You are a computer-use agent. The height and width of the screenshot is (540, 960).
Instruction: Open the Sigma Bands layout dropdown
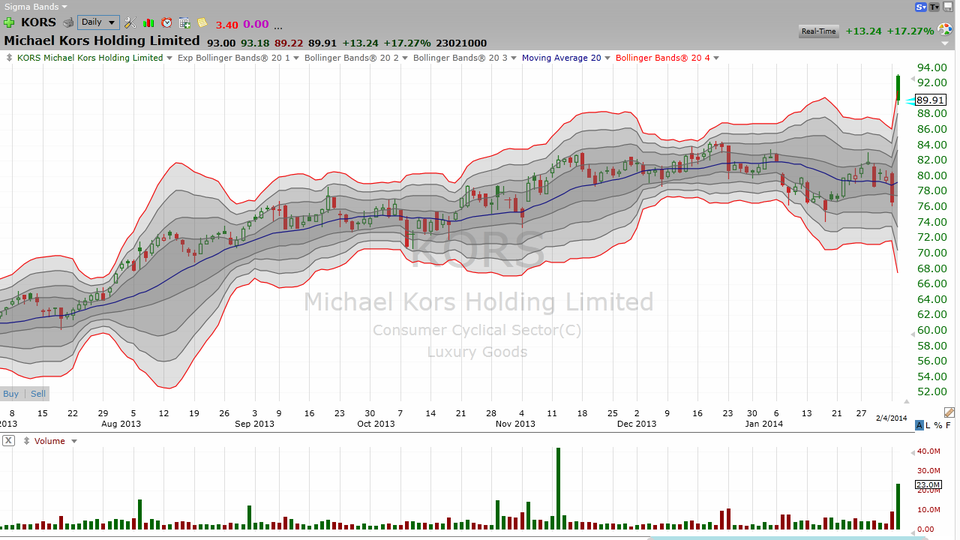click(x=36, y=7)
